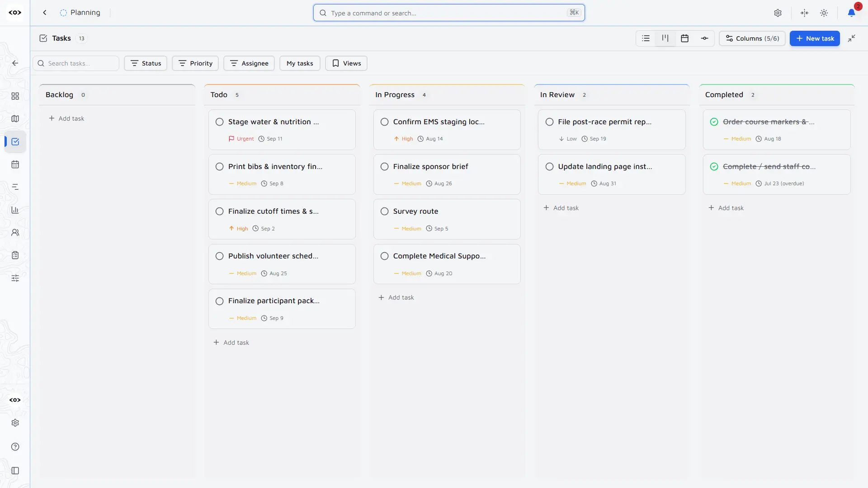Open 'Update landing page inst...' card
The width and height of the screenshot is (868, 488).
[612, 174]
